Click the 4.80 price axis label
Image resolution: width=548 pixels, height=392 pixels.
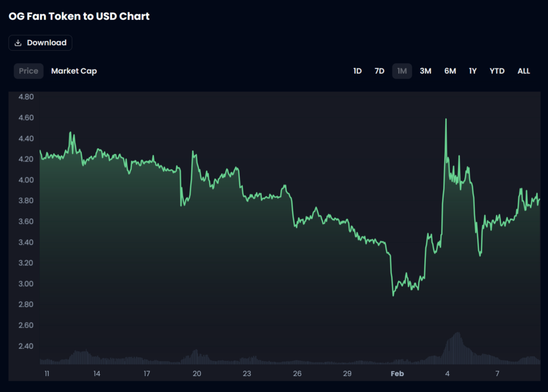[x=26, y=97]
